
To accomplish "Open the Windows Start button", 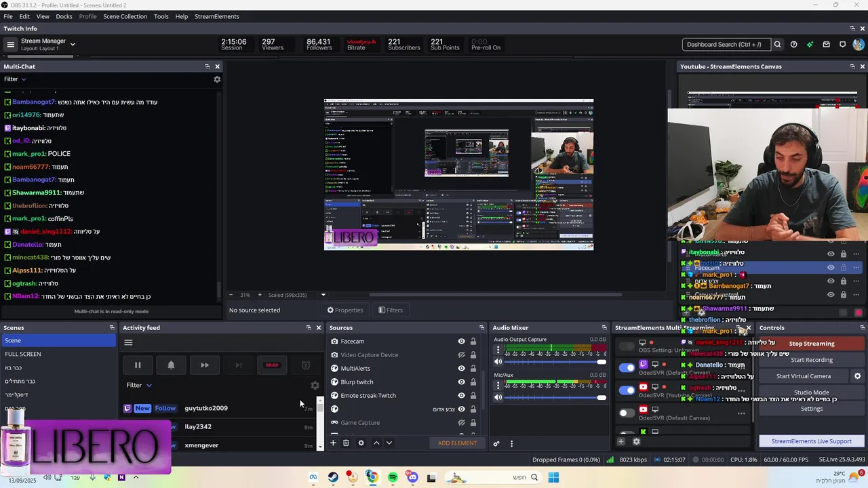I will (553, 478).
